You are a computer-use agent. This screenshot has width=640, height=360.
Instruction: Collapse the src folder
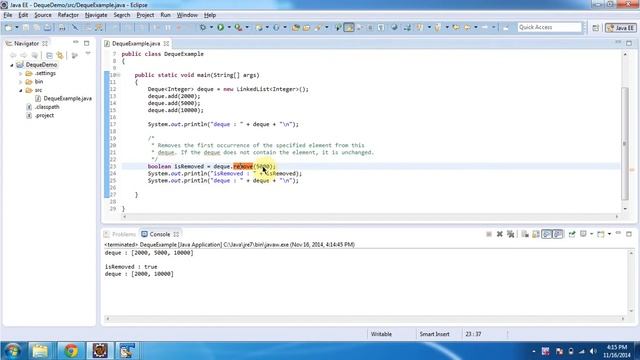point(21,90)
